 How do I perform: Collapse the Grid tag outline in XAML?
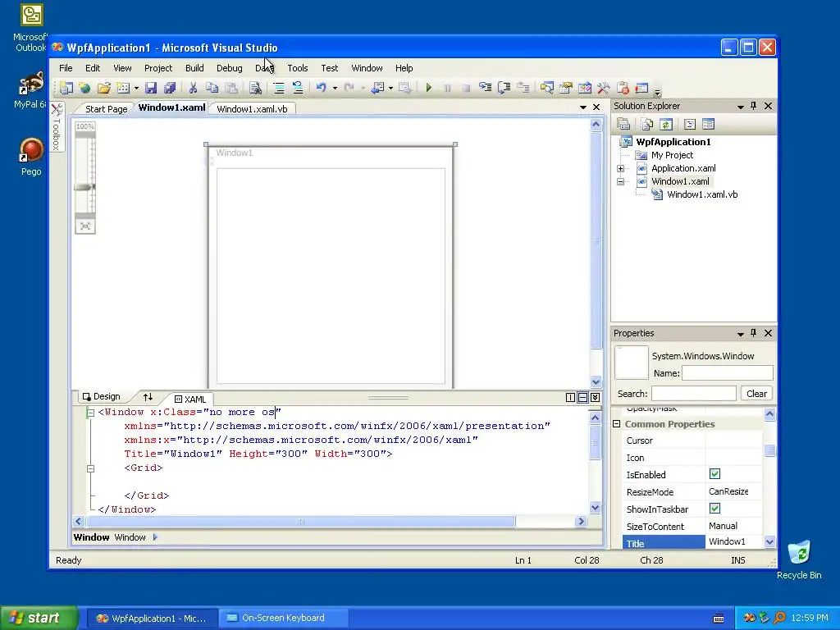click(90, 468)
